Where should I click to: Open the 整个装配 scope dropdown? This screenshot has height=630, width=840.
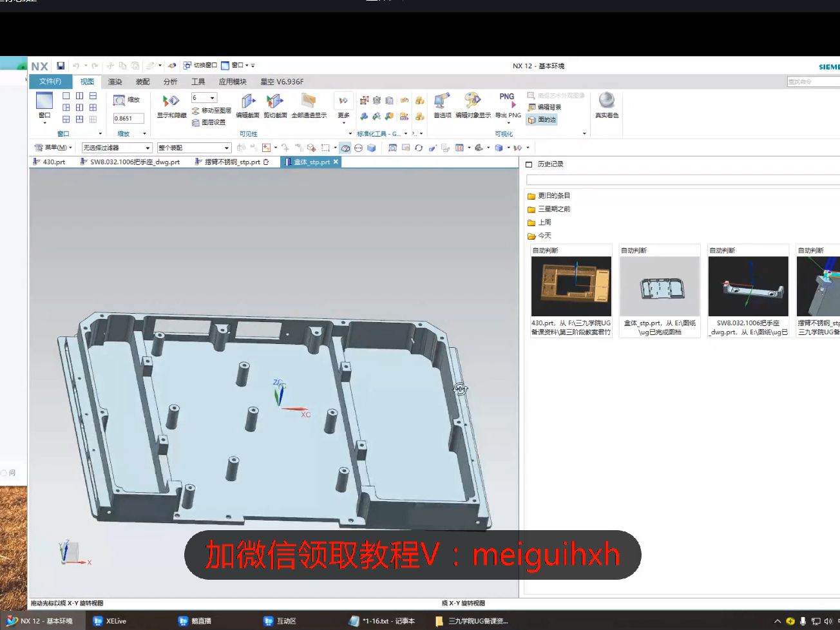point(194,148)
